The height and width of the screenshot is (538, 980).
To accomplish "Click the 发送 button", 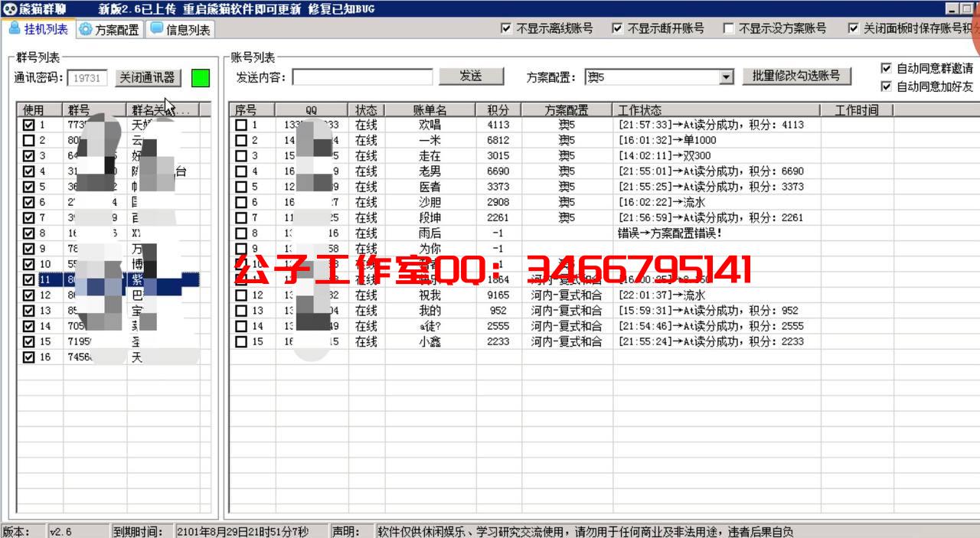I will pos(470,77).
